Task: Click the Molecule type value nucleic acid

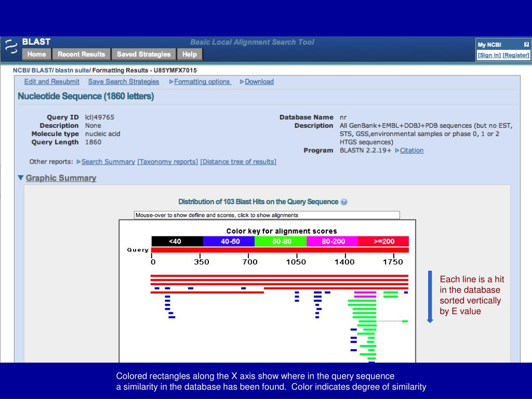Action: click(102, 134)
